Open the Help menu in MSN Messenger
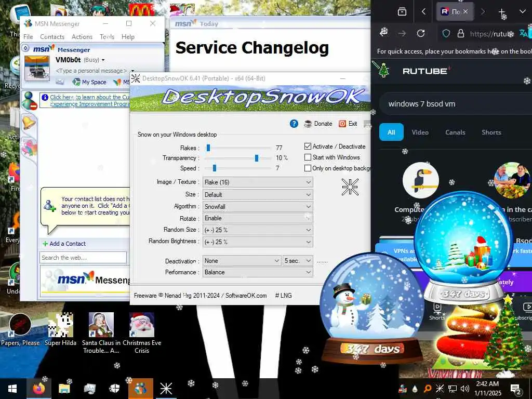532x399 pixels. pos(128,37)
